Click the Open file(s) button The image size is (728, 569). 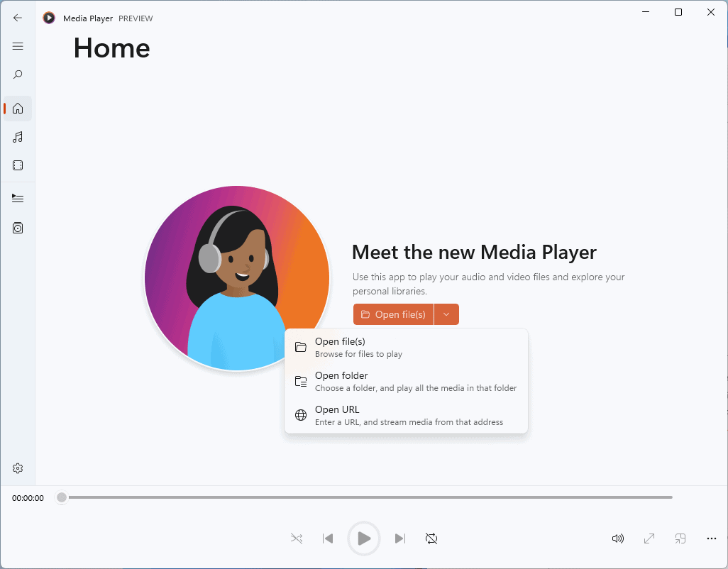[393, 314]
